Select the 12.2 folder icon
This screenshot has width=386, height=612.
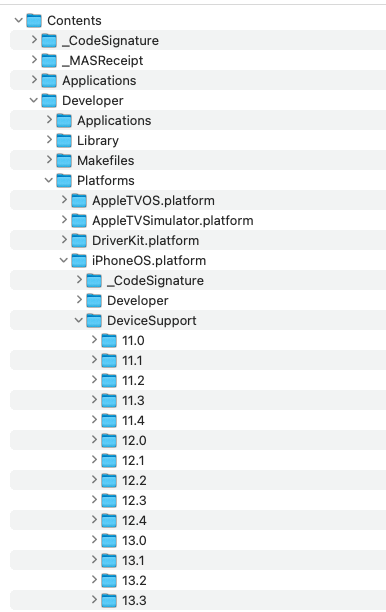tap(109, 480)
